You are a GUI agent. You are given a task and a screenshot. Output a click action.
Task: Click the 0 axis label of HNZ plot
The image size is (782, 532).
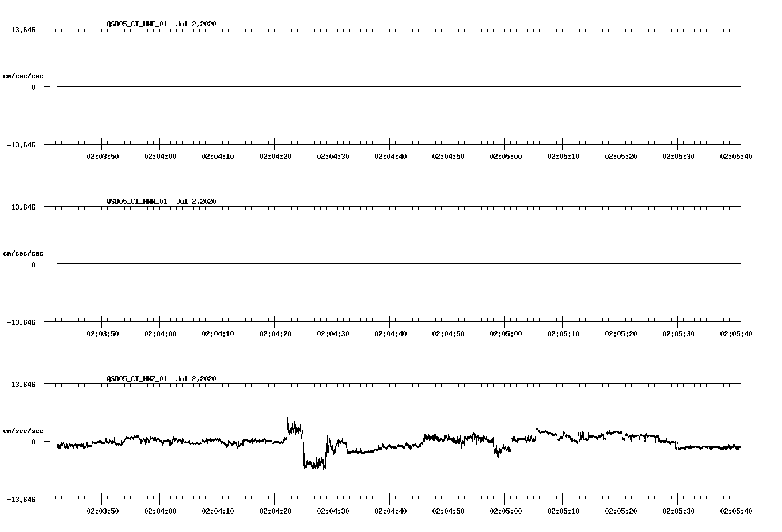tap(33, 442)
